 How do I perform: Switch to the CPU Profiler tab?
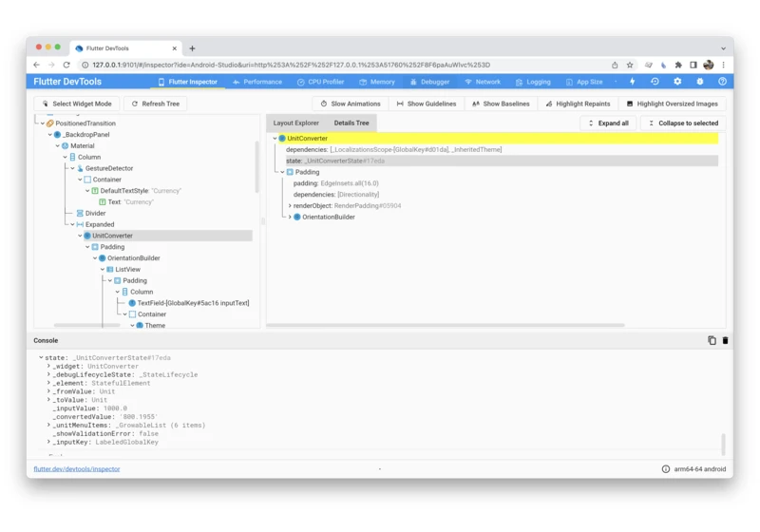click(x=320, y=82)
